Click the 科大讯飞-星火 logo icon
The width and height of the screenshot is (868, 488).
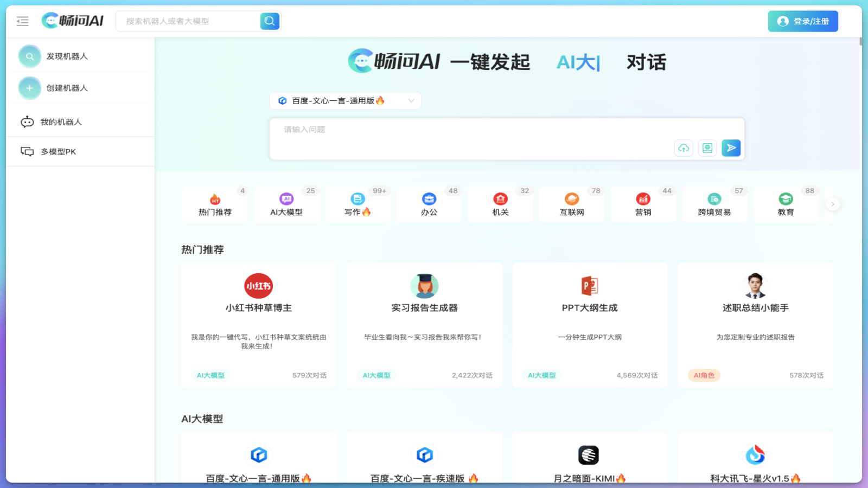pyautogui.click(x=755, y=455)
